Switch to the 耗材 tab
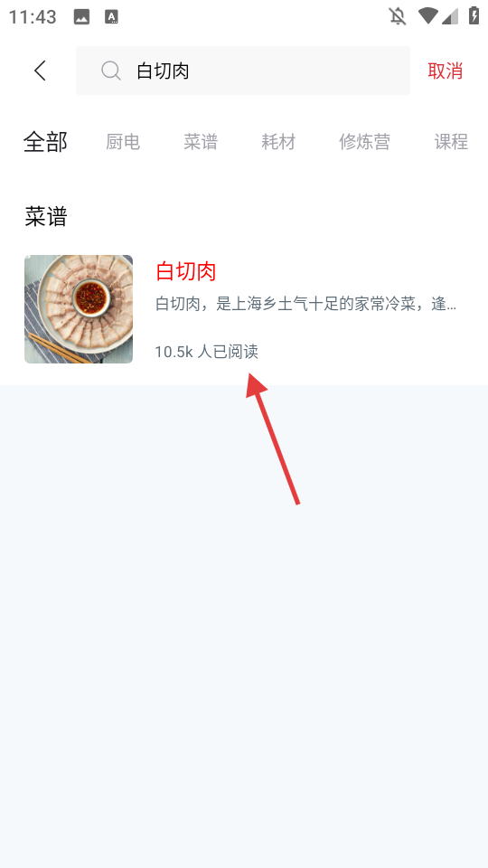The image size is (488, 868). [x=278, y=142]
